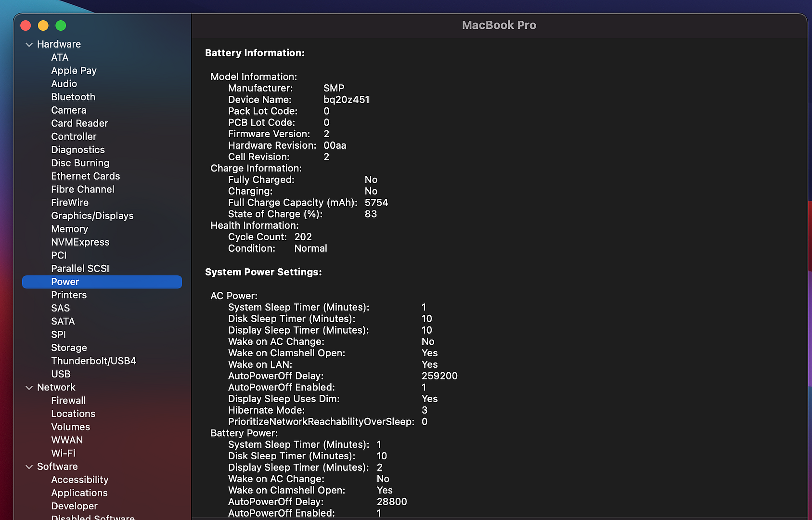The image size is (812, 520).
Task: Click the Battery Information heading
Action: (x=255, y=53)
